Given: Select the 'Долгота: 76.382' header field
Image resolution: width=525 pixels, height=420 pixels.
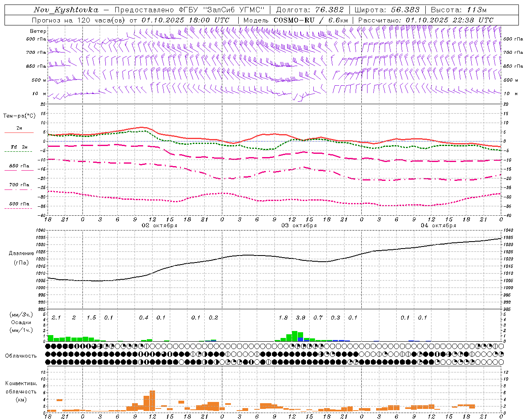Looking at the screenshot, I should click(x=310, y=10).
